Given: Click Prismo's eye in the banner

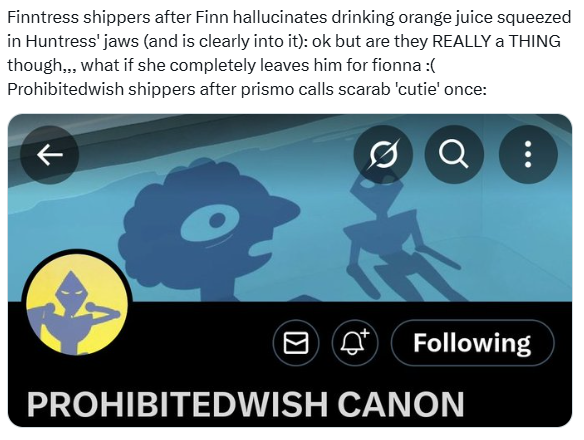Looking at the screenshot, I should [x=212, y=223].
